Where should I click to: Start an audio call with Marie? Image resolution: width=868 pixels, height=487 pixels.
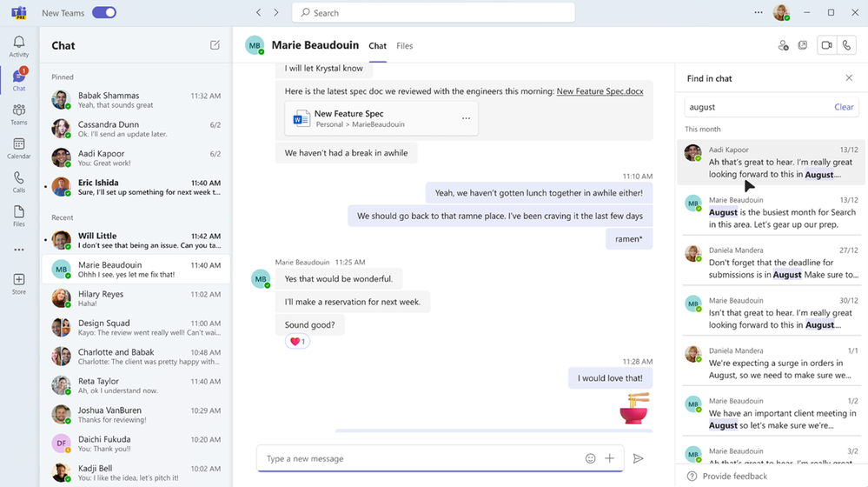click(x=846, y=45)
